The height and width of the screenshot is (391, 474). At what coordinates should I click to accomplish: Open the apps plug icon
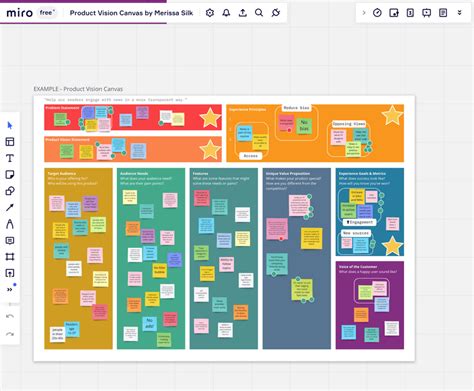pos(276,13)
